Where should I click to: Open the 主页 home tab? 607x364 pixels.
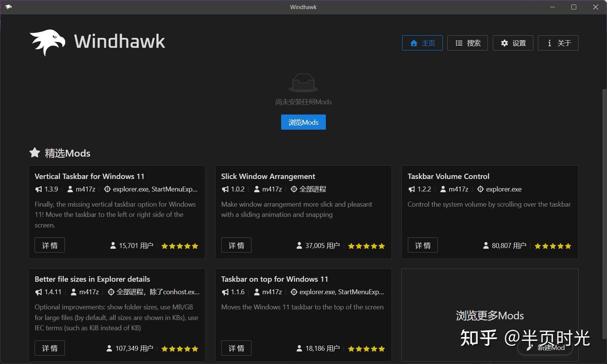click(422, 43)
